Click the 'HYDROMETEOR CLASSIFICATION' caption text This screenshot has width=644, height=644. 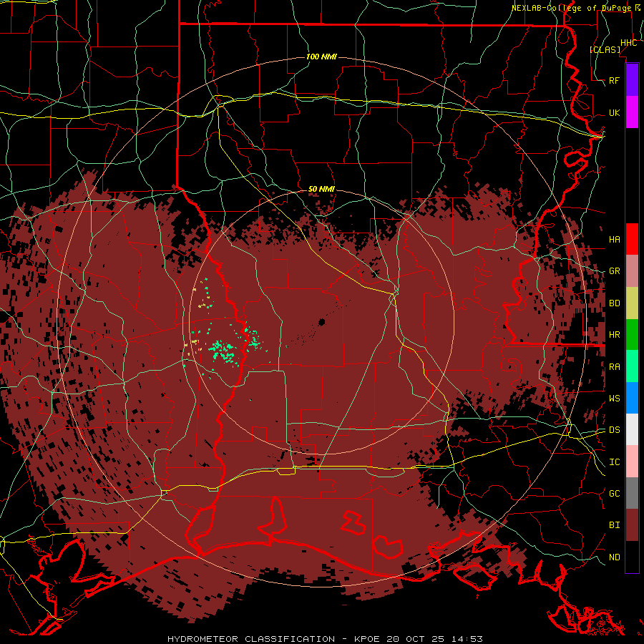pos(251,639)
